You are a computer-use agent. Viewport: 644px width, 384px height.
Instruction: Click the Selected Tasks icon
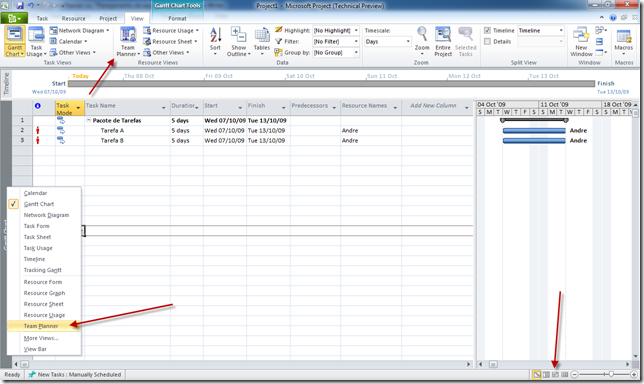tap(465, 35)
